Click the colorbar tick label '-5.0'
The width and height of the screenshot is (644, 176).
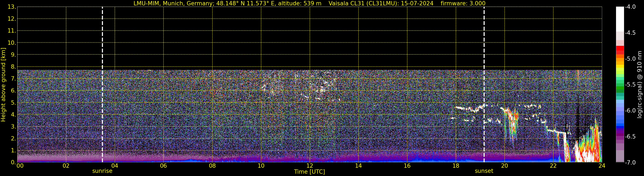click(630, 59)
